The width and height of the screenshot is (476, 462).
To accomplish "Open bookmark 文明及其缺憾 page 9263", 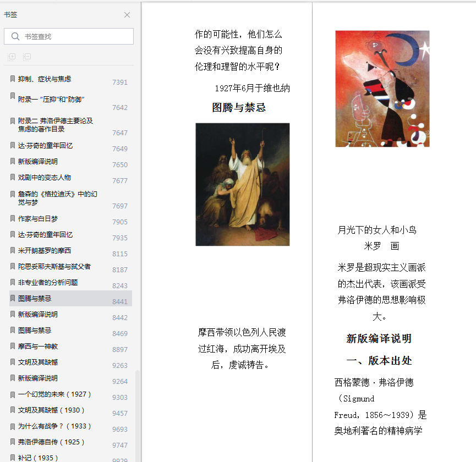I will pyautogui.click(x=37, y=362).
